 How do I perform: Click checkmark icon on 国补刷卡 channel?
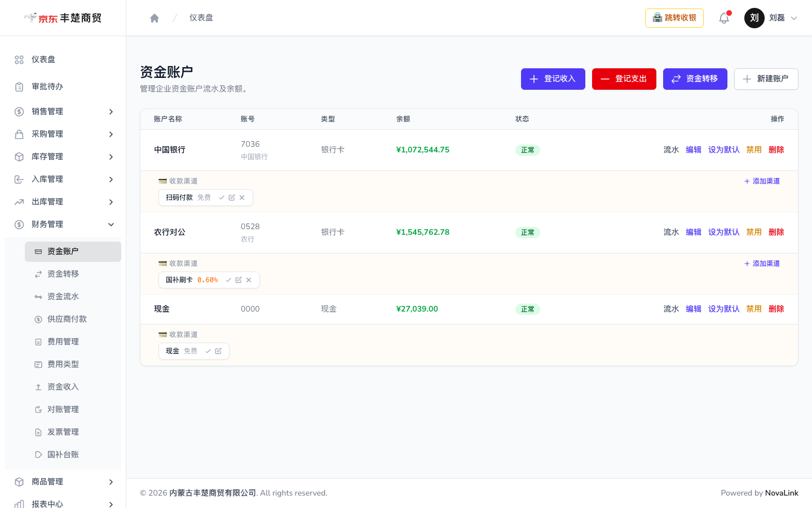click(x=228, y=280)
